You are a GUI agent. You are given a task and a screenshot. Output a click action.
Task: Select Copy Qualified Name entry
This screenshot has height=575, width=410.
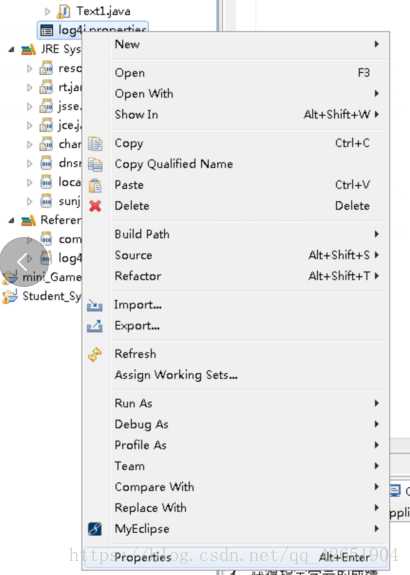(x=235, y=164)
